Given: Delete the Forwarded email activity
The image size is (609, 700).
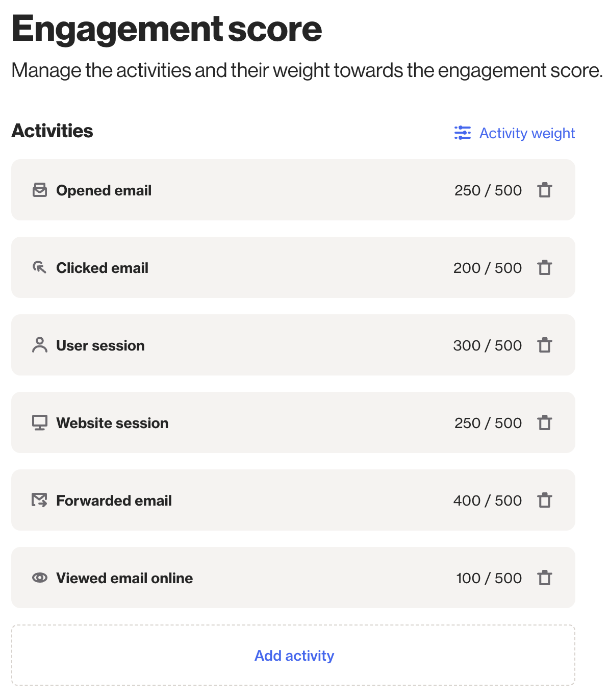Looking at the screenshot, I should pyautogui.click(x=545, y=500).
